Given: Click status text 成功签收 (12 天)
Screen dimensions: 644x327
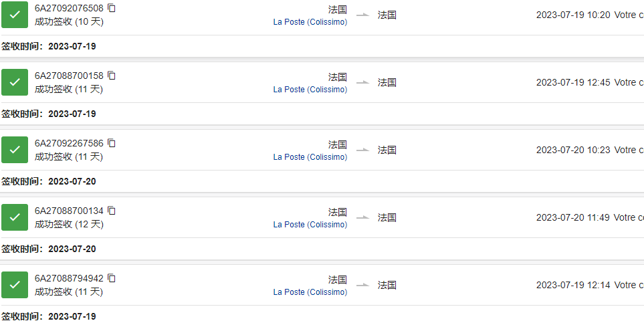Looking at the screenshot, I should click(x=69, y=224).
